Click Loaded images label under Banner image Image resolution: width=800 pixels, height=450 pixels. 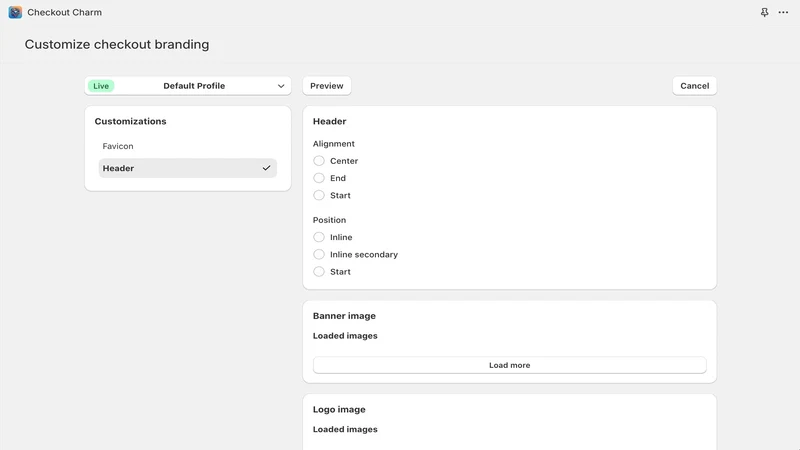[x=345, y=336]
